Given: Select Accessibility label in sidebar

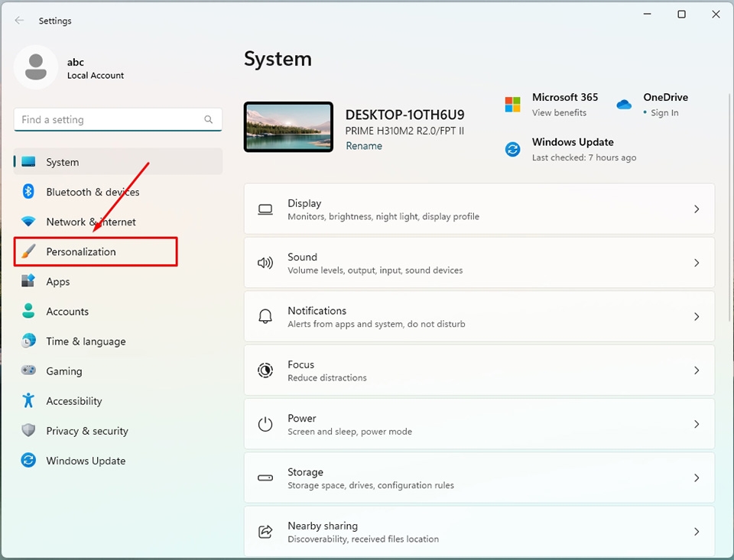Looking at the screenshot, I should coord(74,401).
